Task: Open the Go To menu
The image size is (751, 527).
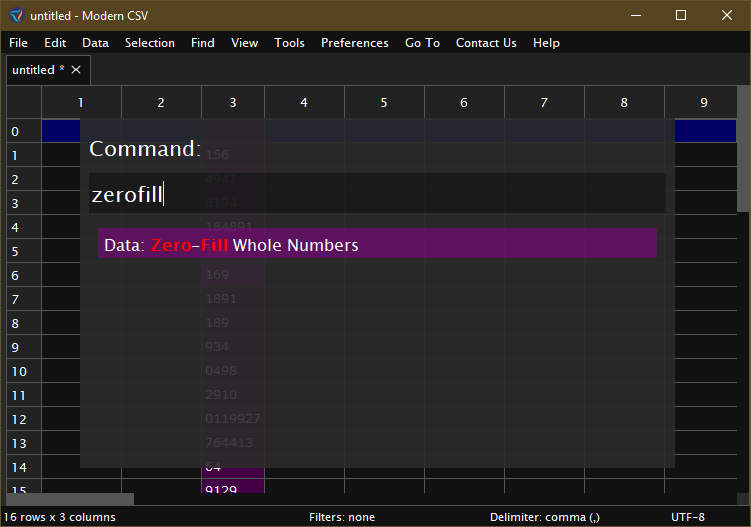Action: [x=422, y=43]
